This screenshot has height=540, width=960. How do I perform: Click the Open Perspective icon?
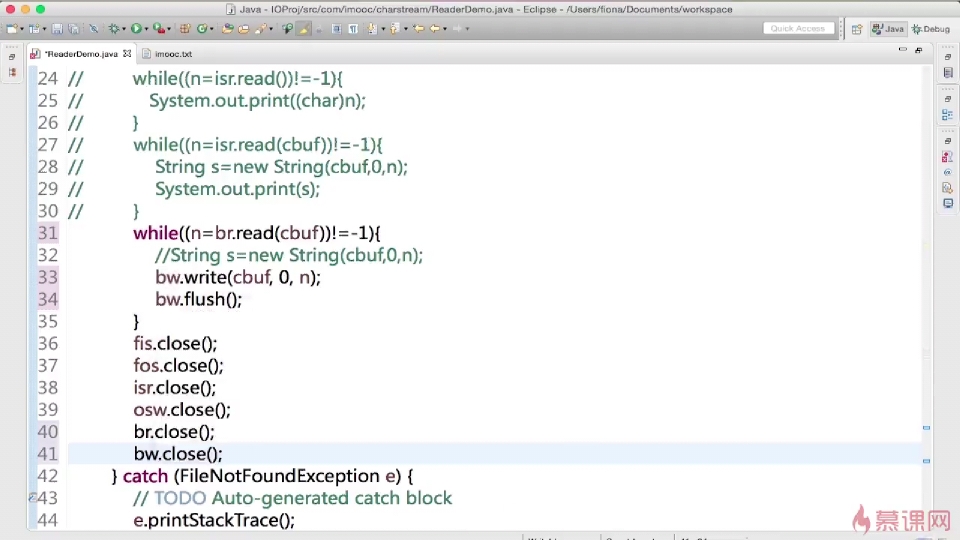[857, 29]
